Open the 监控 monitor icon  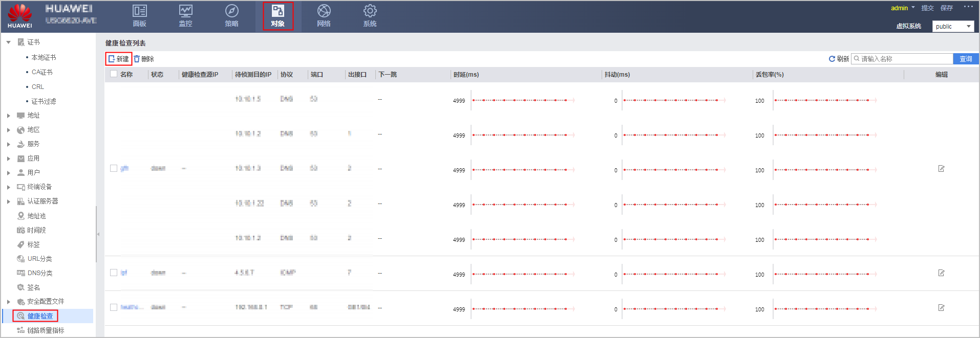pos(185,11)
